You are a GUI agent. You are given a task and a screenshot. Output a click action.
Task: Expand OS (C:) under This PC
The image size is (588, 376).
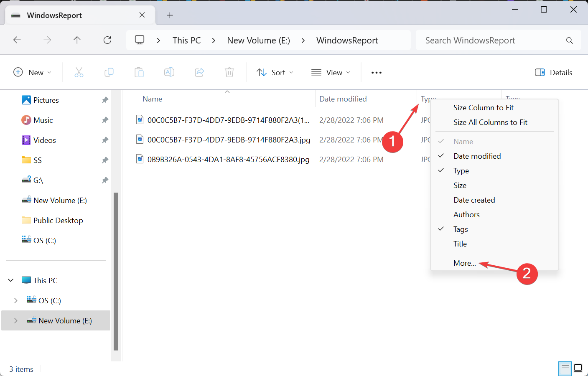(16, 300)
